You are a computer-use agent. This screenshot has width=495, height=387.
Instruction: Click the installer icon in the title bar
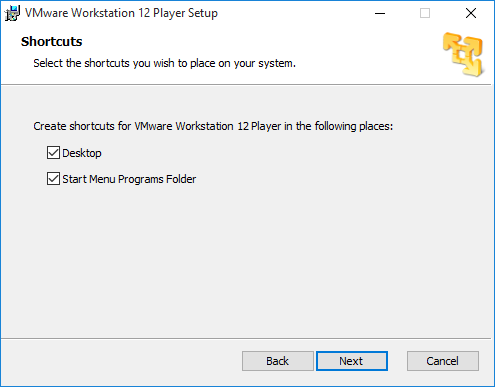[12, 13]
